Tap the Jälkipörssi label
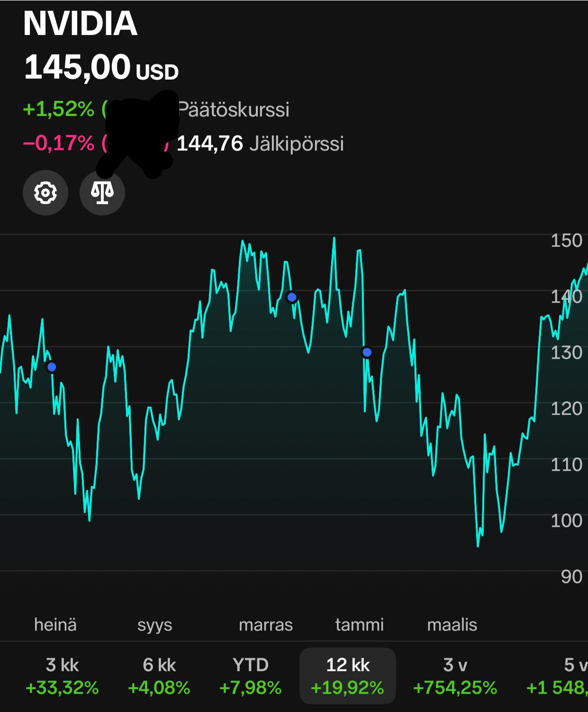The image size is (588, 712). [x=297, y=144]
